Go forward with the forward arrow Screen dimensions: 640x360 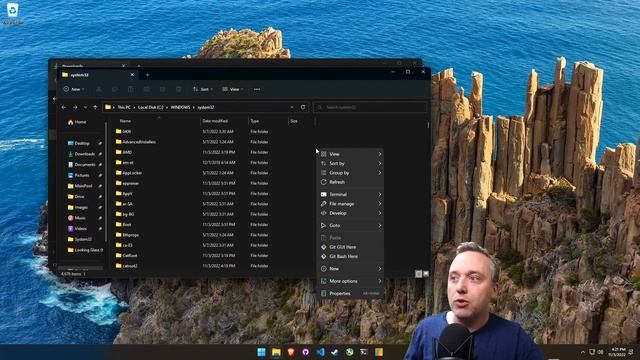coord(75,107)
